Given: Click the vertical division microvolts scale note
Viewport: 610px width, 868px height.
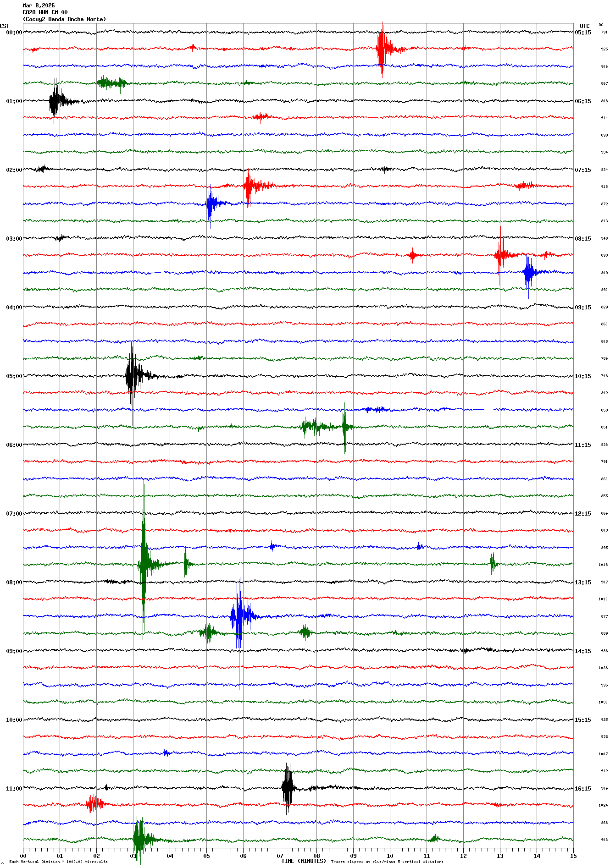Looking at the screenshot, I should (58, 862).
